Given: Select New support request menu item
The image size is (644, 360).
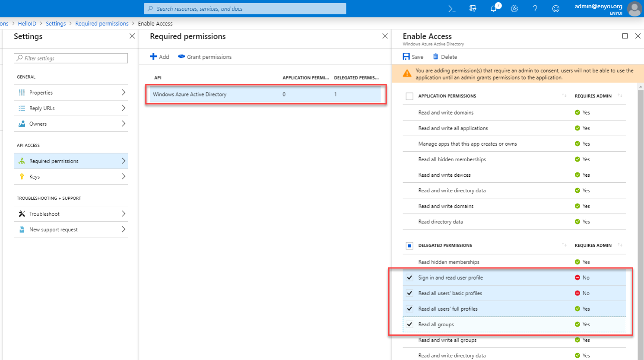Looking at the screenshot, I should click(x=71, y=229).
